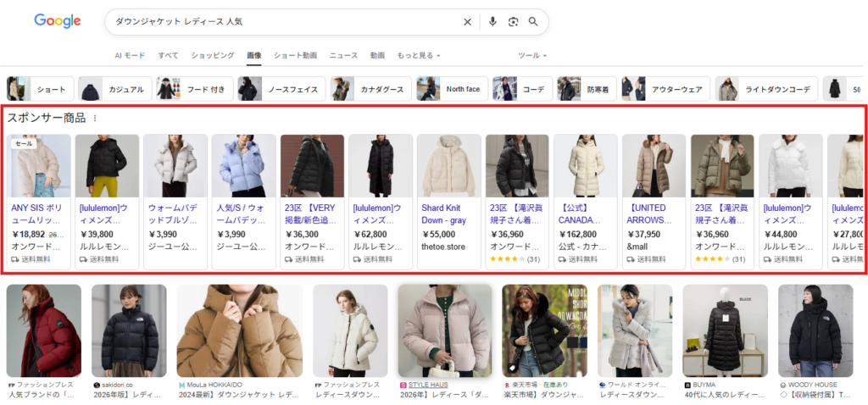Open sakidori.co black North Face image
The width and height of the screenshot is (868, 405).
(129, 330)
